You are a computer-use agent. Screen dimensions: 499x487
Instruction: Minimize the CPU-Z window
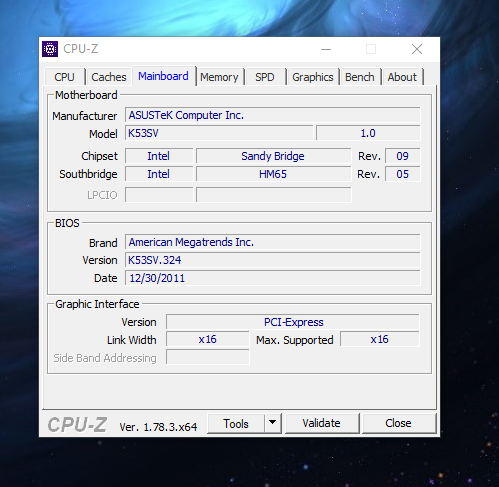(326, 49)
